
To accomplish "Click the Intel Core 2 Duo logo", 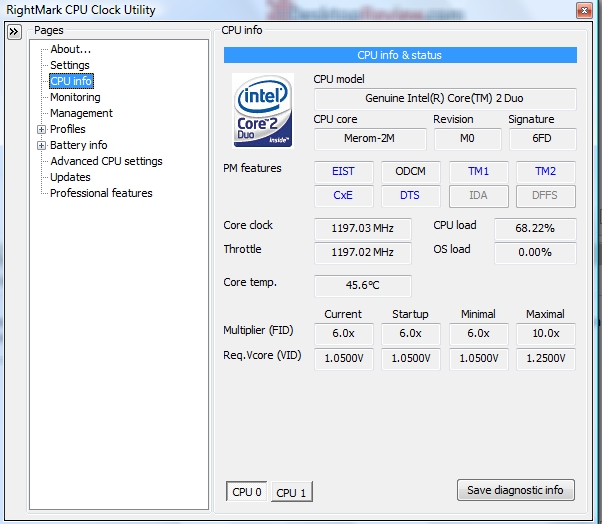I will (x=263, y=111).
